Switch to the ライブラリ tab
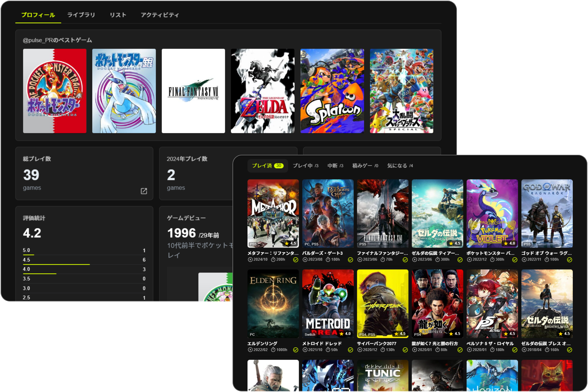The image size is (588, 392). [x=81, y=15]
